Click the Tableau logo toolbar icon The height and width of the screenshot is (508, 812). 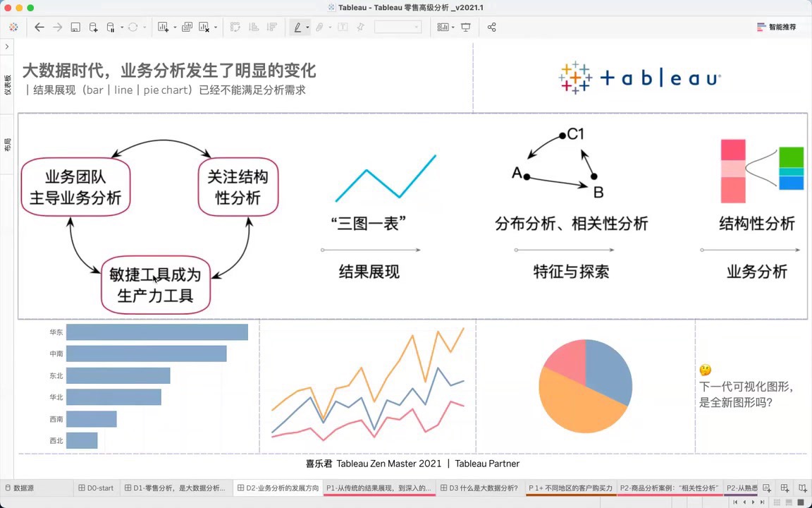click(x=13, y=27)
